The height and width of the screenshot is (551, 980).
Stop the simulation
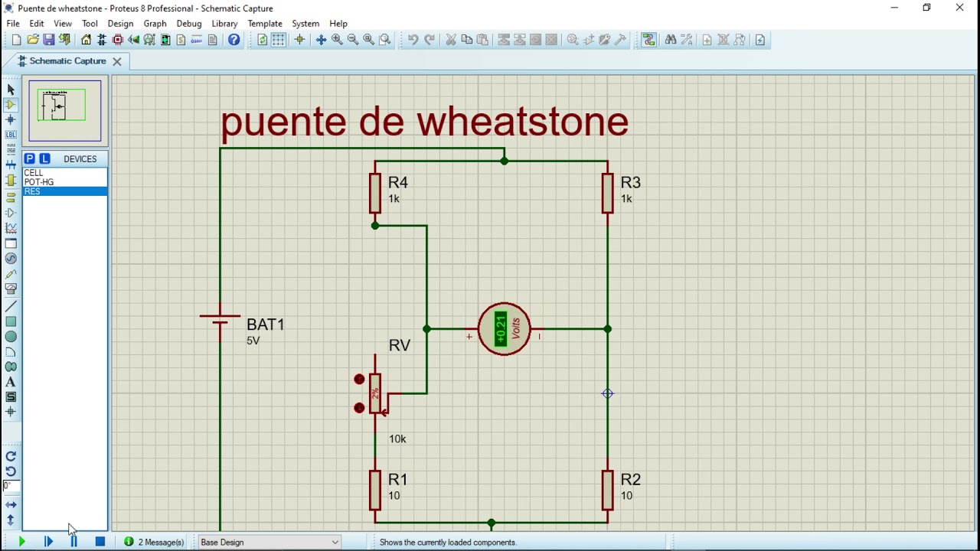tap(100, 542)
